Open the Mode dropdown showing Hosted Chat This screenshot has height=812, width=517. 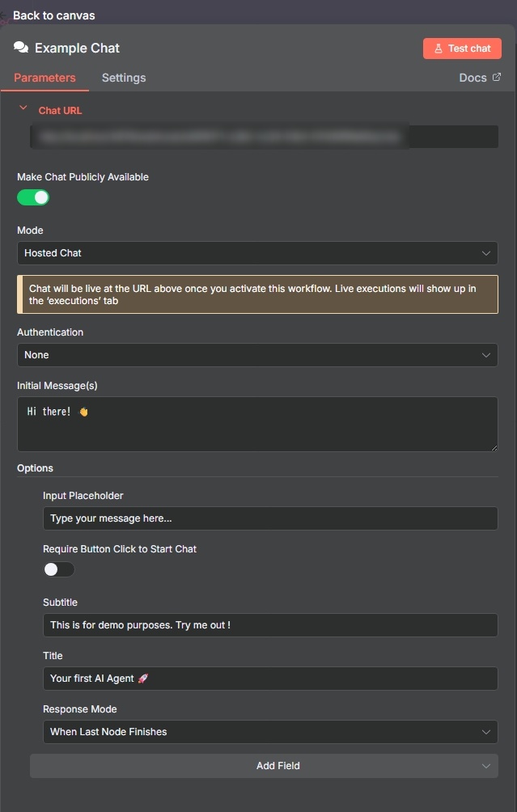pyautogui.click(x=257, y=253)
